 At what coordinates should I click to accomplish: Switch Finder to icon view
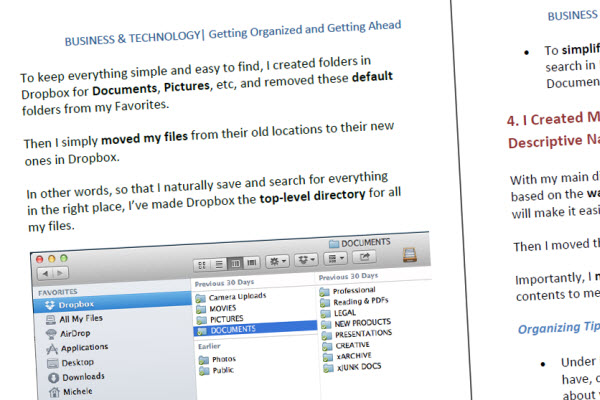[x=202, y=265]
